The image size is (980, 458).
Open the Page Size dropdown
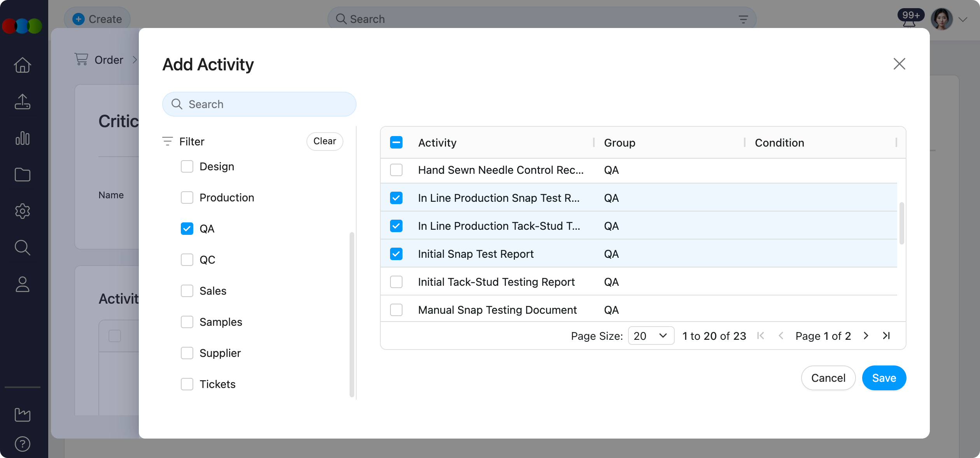pos(651,336)
